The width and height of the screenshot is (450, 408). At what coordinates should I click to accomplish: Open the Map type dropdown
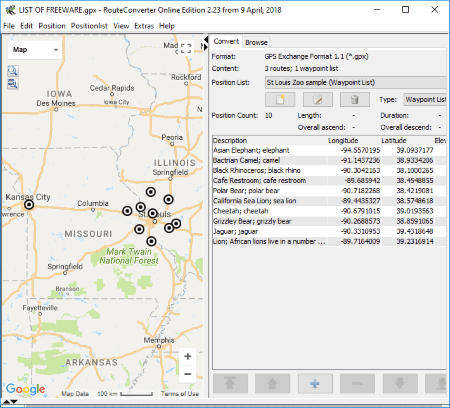tap(35, 50)
